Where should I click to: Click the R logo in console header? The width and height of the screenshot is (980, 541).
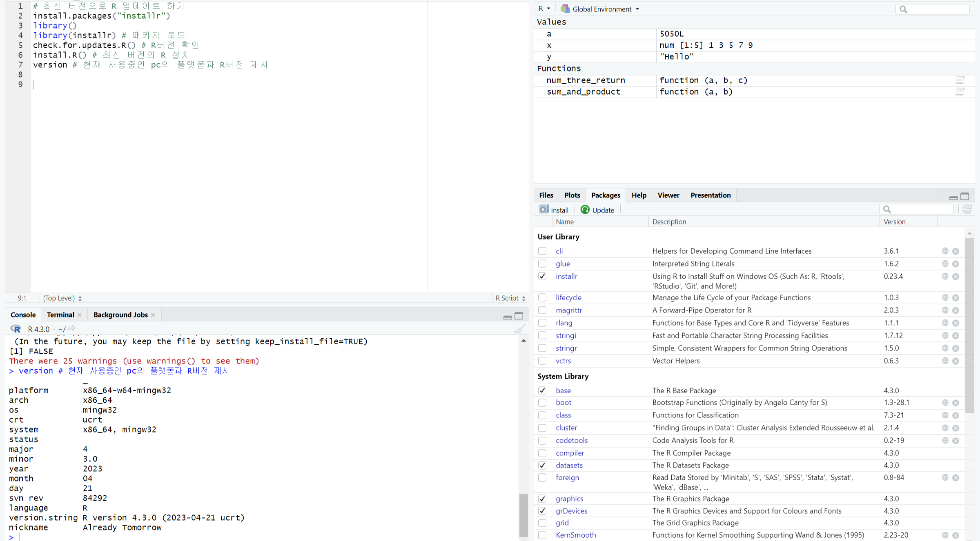point(16,329)
